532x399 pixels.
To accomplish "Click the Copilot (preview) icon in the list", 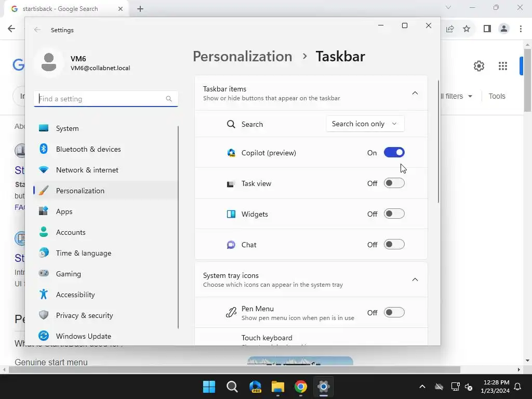I will coord(231,153).
